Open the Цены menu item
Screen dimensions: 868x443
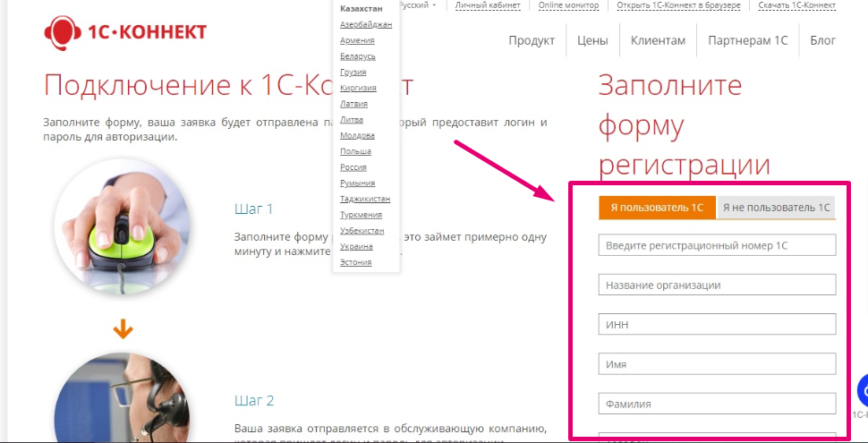pos(592,40)
